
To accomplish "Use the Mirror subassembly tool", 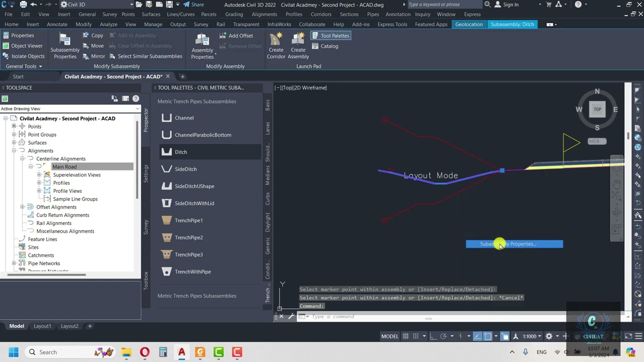I will click(93, 56).
